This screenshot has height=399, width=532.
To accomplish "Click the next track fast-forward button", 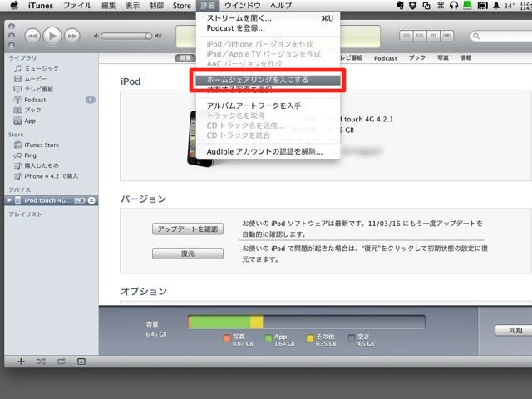I will click(72, 36).
